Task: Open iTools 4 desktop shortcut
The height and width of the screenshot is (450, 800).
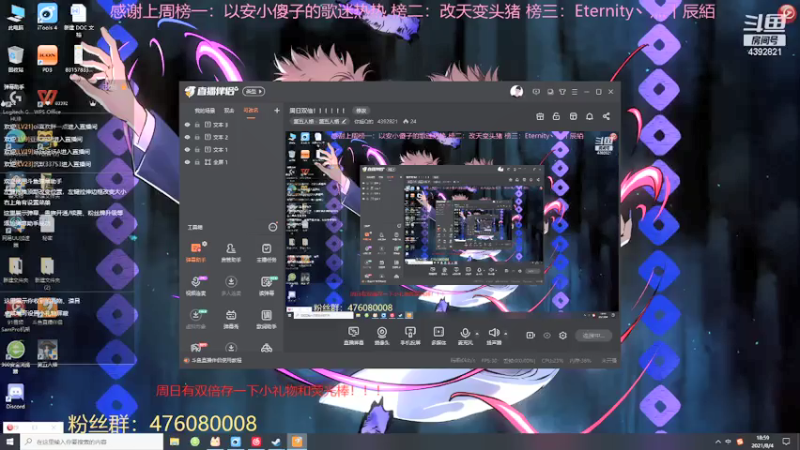Action: tap(47, 16)
